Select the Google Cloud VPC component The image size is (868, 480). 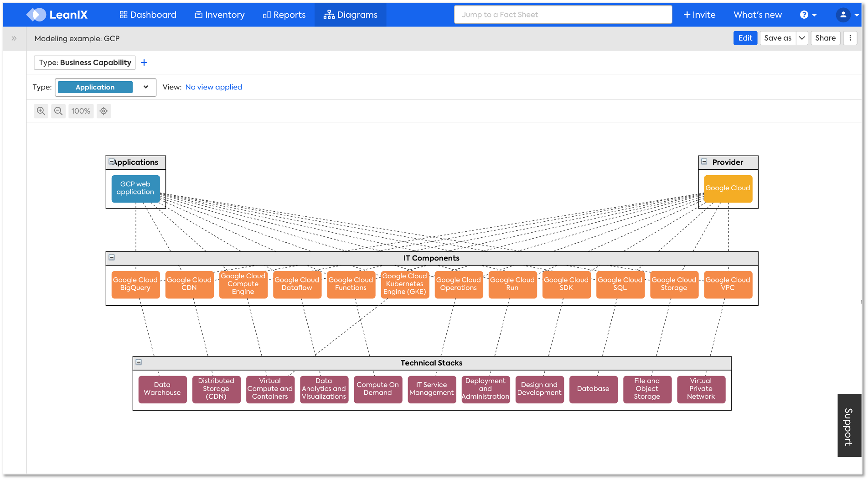point(728,284)
